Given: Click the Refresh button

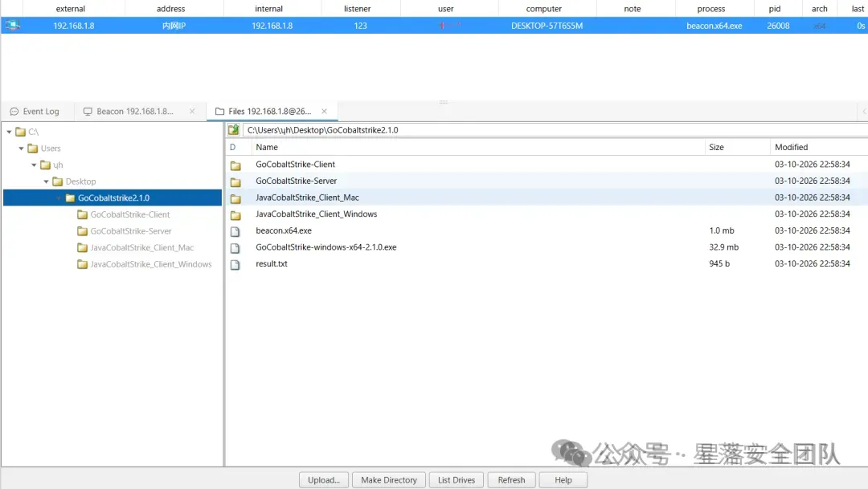Looking at the screenshot, I should tap(511, 480).
